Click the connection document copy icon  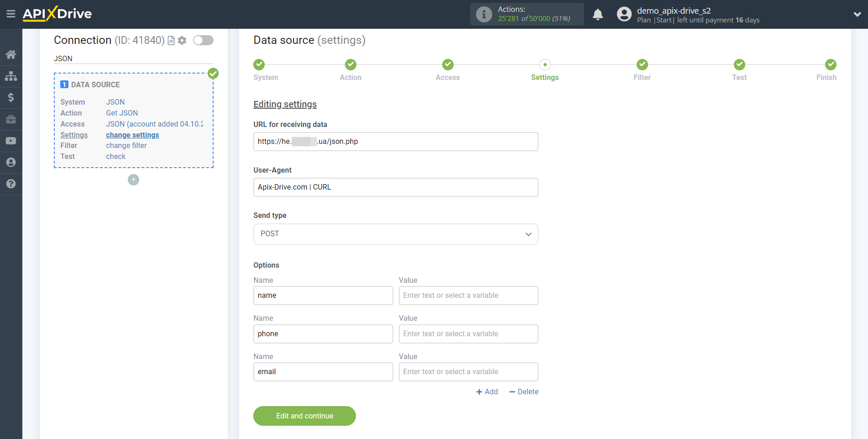(x=171, y=41)
